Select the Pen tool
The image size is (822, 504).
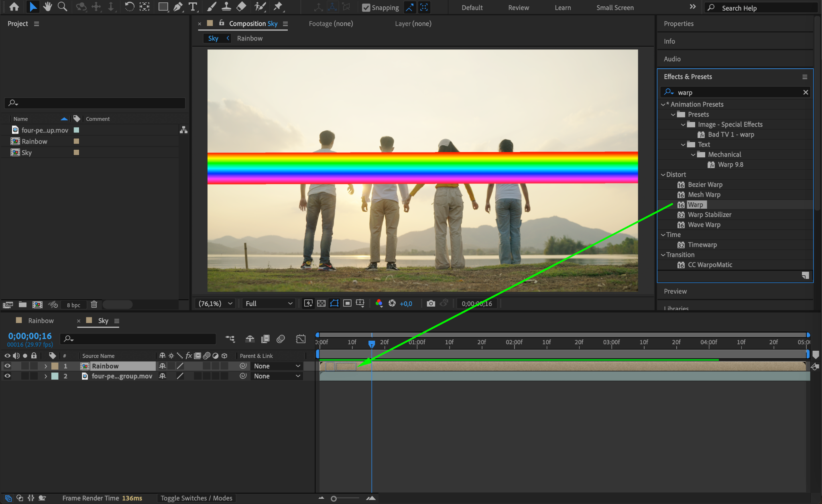point(178,7)
